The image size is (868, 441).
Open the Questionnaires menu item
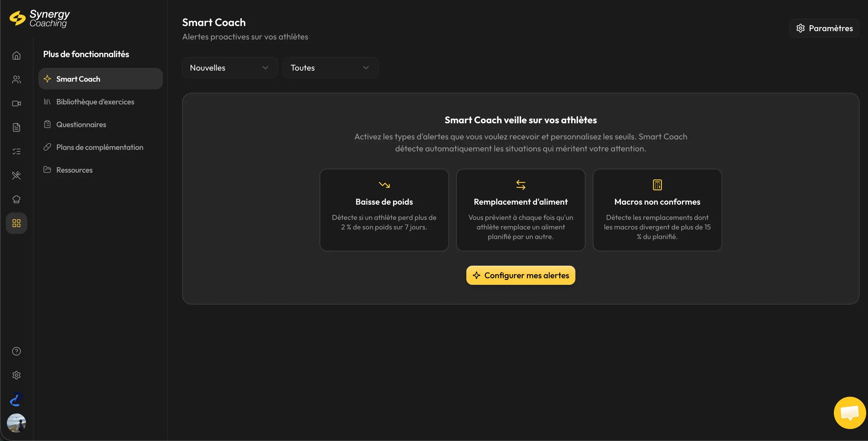[x=100, y=124]
